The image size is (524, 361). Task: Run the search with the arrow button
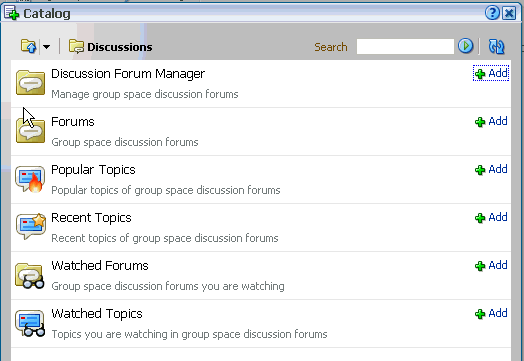point(466,46)
